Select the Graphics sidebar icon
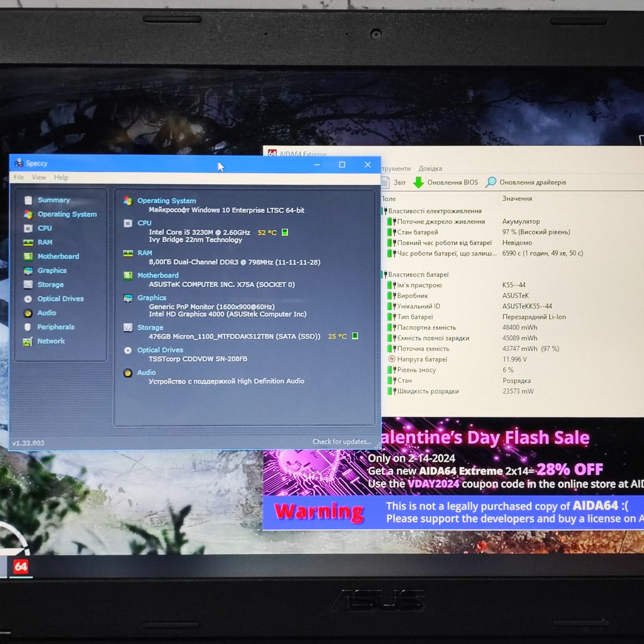 tap(28, 271)
